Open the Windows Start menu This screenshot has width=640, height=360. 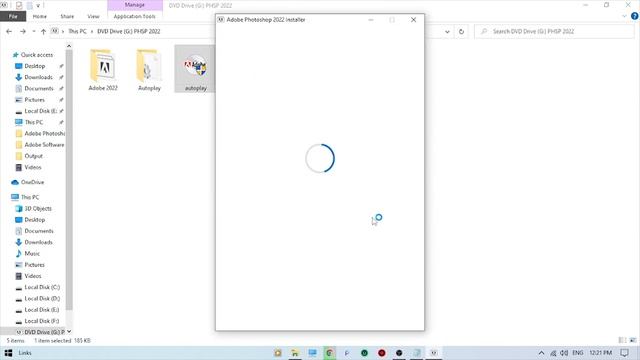[8, 353]
